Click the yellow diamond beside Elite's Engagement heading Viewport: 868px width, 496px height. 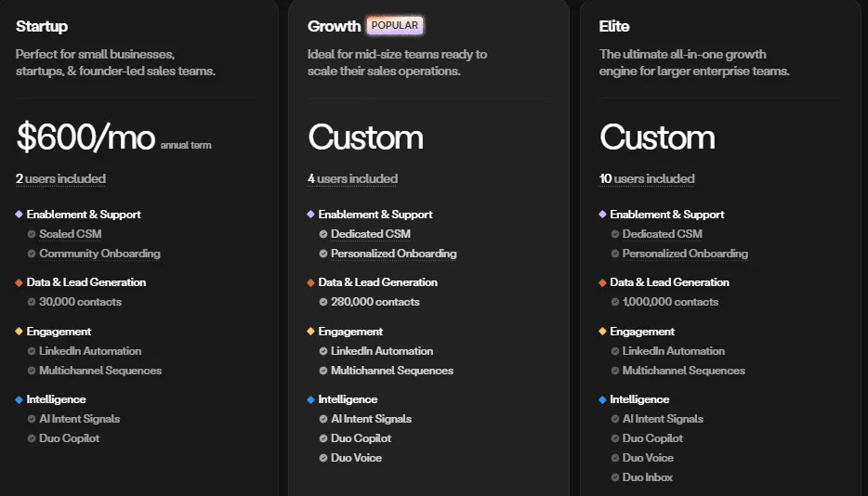(602, 332)
